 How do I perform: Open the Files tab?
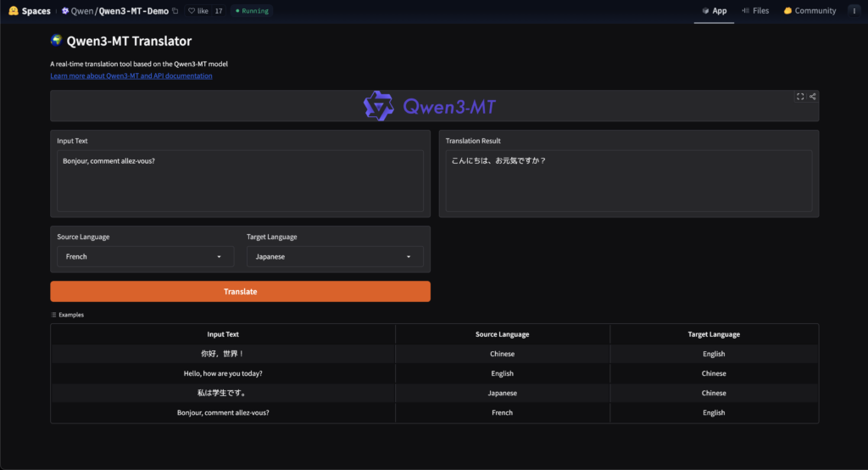pyautogui.click(x=755, y=10)
